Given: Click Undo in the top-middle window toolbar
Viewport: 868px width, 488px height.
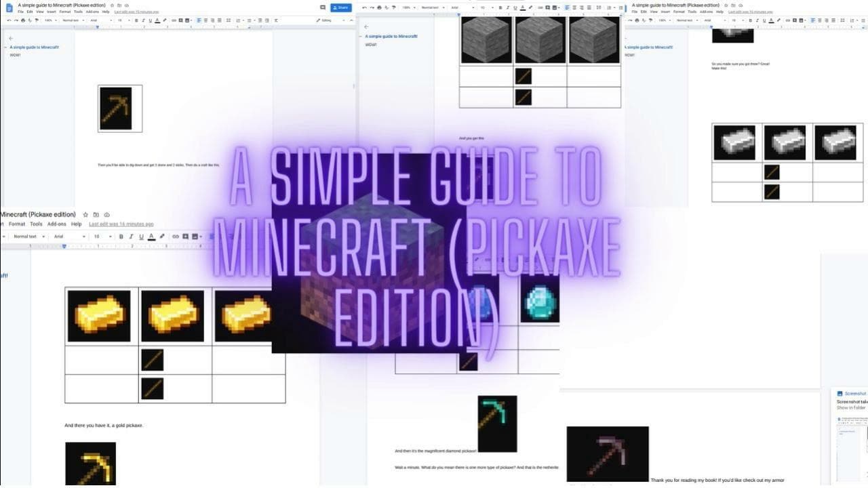Looking at the screenshot, I should tap(364, 7).
